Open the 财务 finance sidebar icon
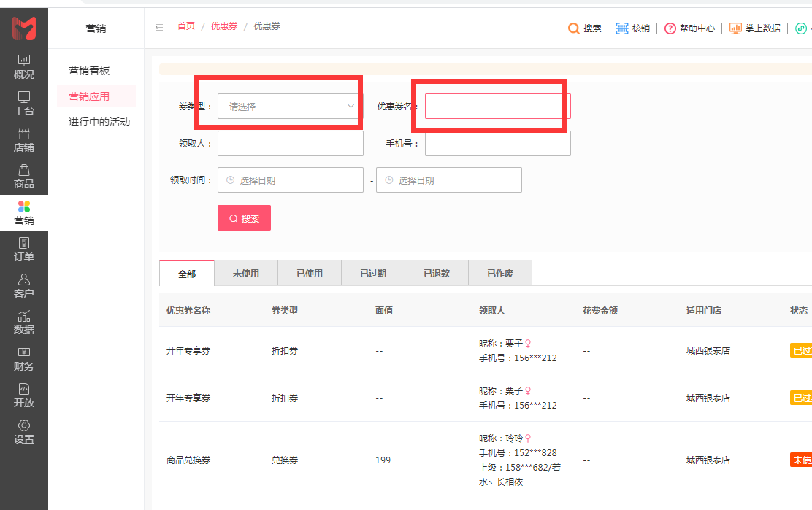812x510 pixels. click(x=24, y=359)
